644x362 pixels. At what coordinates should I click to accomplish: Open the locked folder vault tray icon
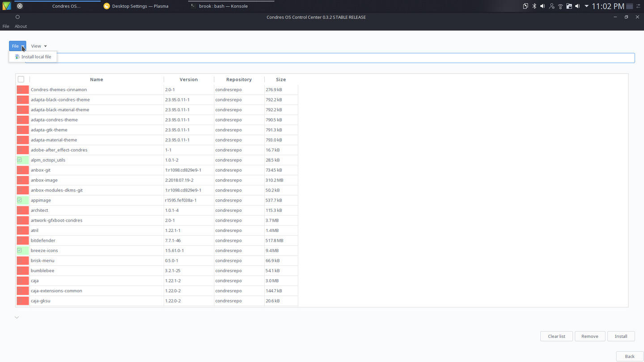[x=569, y=6]
